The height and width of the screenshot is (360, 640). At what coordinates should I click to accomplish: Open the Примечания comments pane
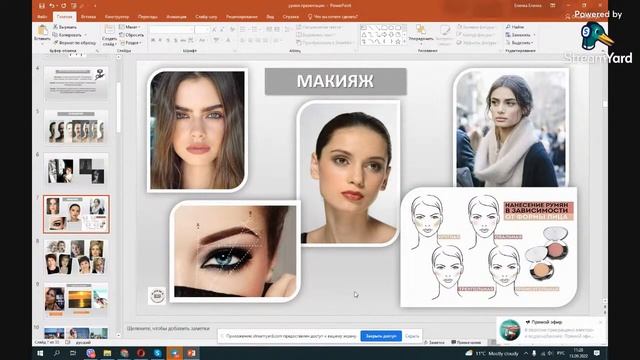point(467,342)
